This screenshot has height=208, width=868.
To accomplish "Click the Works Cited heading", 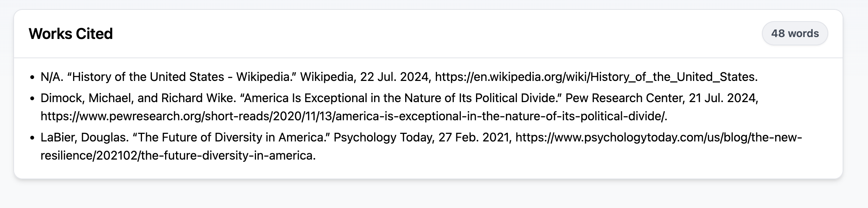I will (x=71, y=34).
